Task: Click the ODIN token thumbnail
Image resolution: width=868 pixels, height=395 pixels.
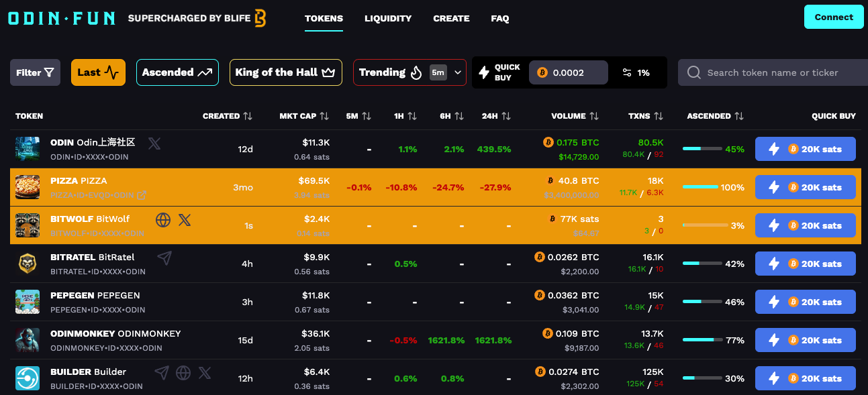Action: pyautogui.click(x=28, y=149)
